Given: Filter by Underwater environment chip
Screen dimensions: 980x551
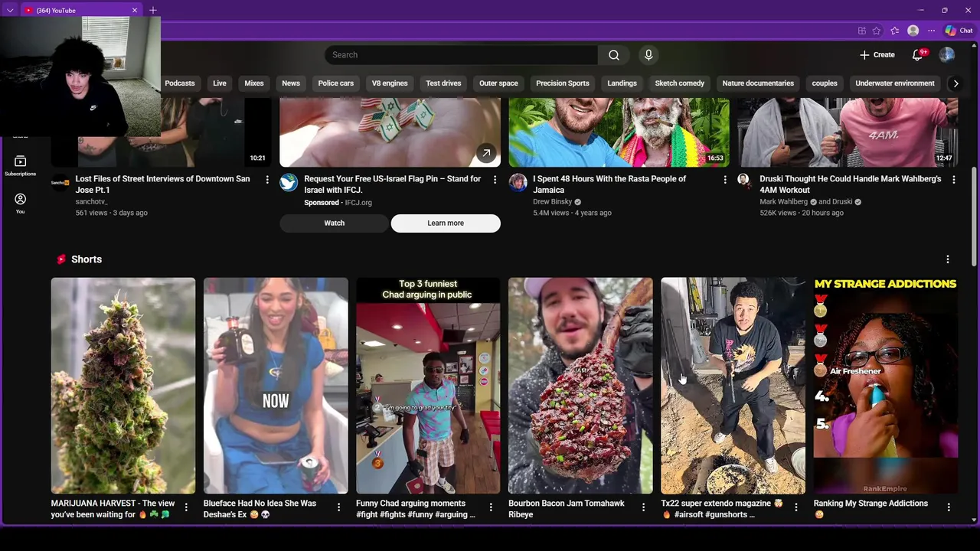Looking at the screenshot, I should click(x=895, y=83).
